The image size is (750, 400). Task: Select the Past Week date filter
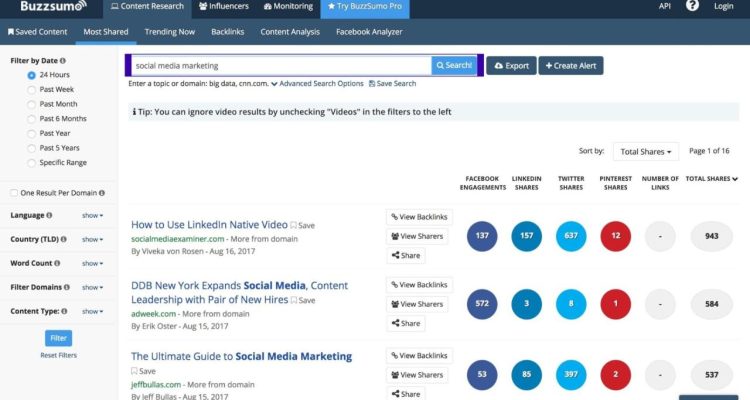coord(32,90)
